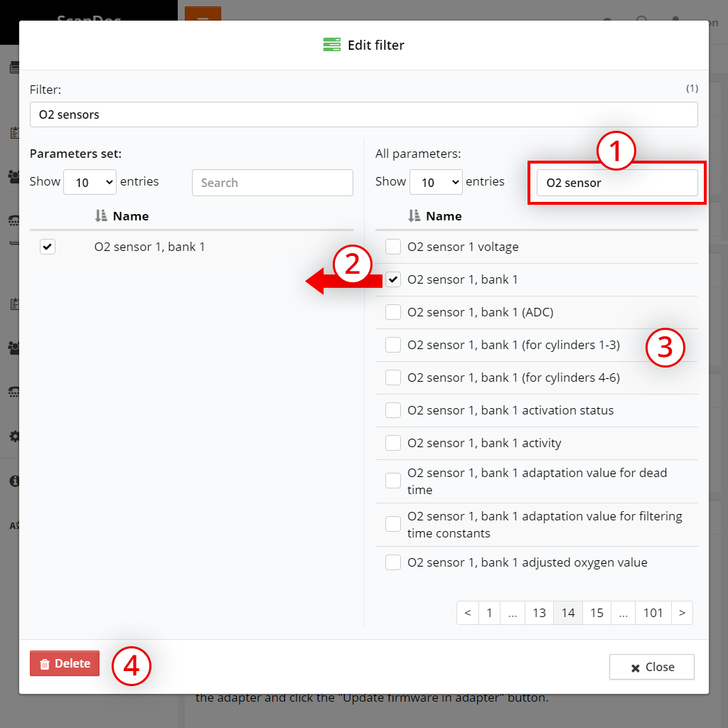This screenshot has height=728, width=728.
Task: Uncheck O2 sensor 1, bank 1 in Parameters set
Action: (x=47, y=247)
